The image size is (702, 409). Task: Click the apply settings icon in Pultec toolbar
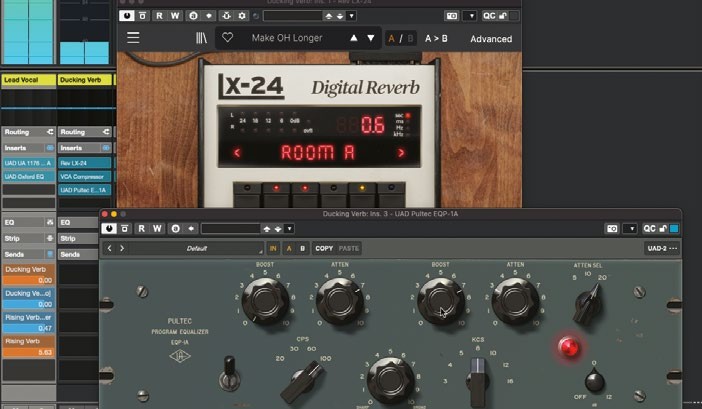pos(191,229)
